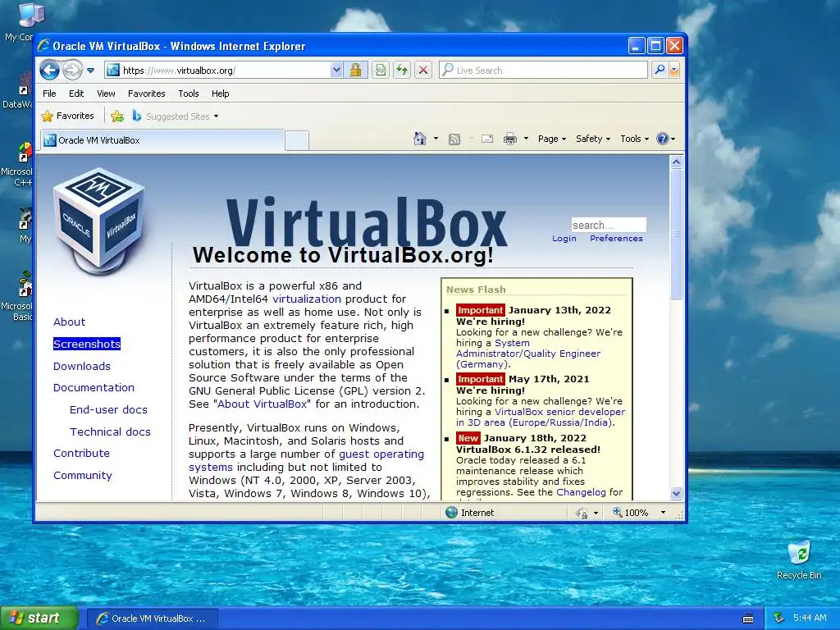840x630 pixels.
Task: Click the address bar with virtualbox.org URL
Action: click(x=217, y=71)
